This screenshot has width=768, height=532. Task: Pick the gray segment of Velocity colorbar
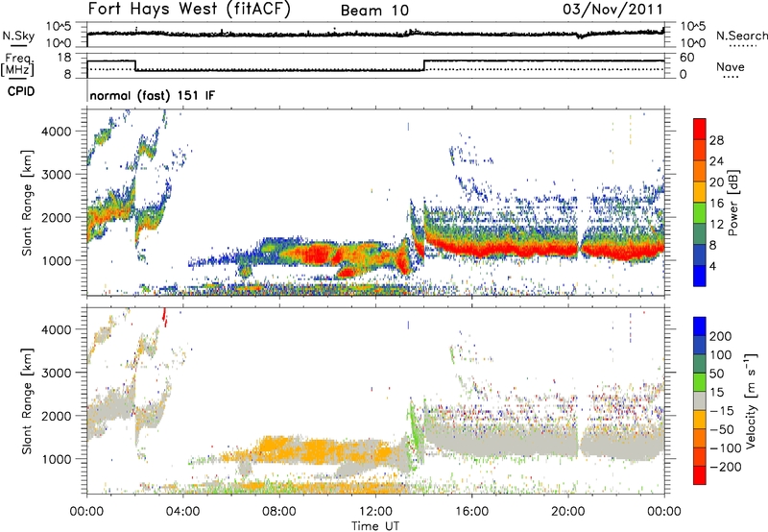[x=700, y=400]
